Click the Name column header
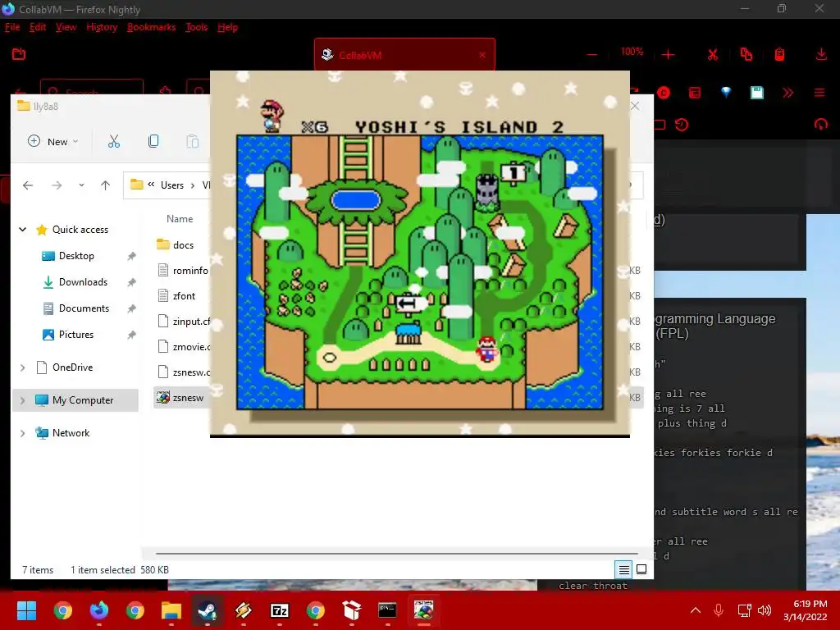This screenshot has width=840, height=630. [x=180, y=218]
